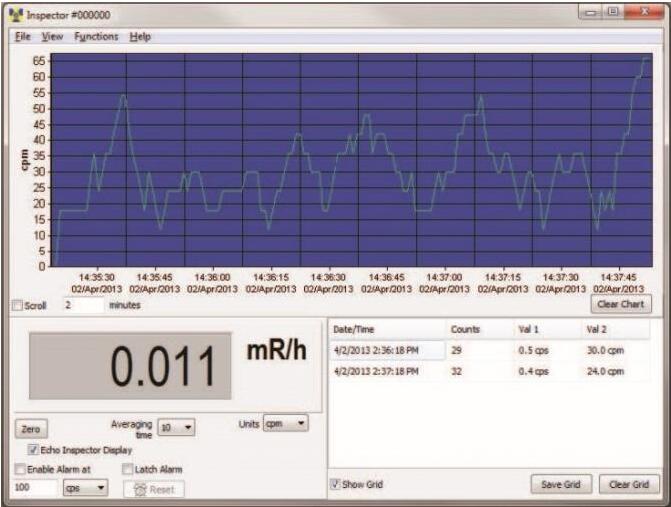This screenshot has height=507, width=671.
Task: Open the View menu
Action: pyautogui.click(x=52, y=37)
